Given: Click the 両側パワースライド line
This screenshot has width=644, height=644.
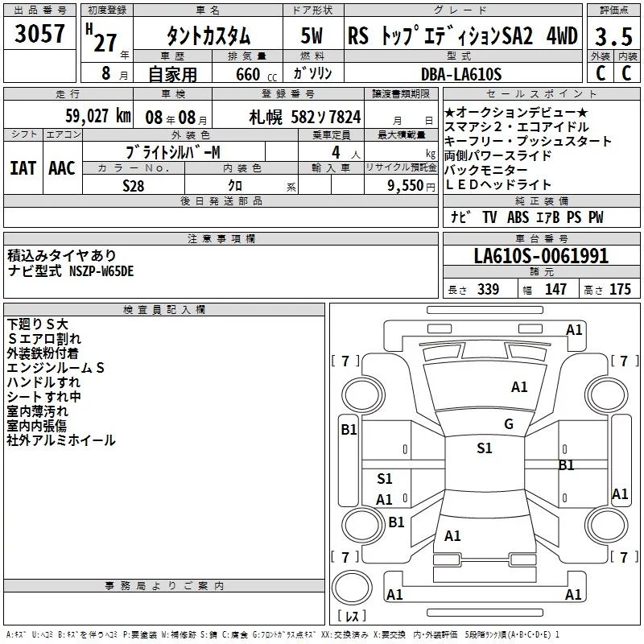Looking at the screenshot, I should coord(497,155).
